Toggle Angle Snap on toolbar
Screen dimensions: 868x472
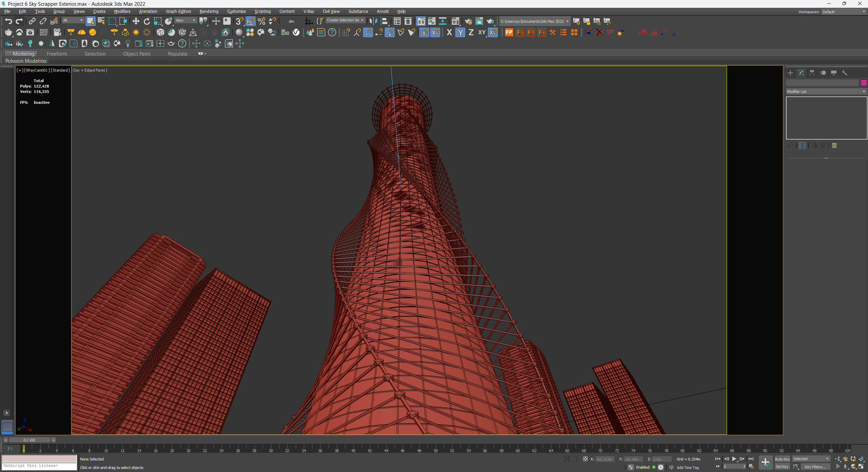coord(251,21)
